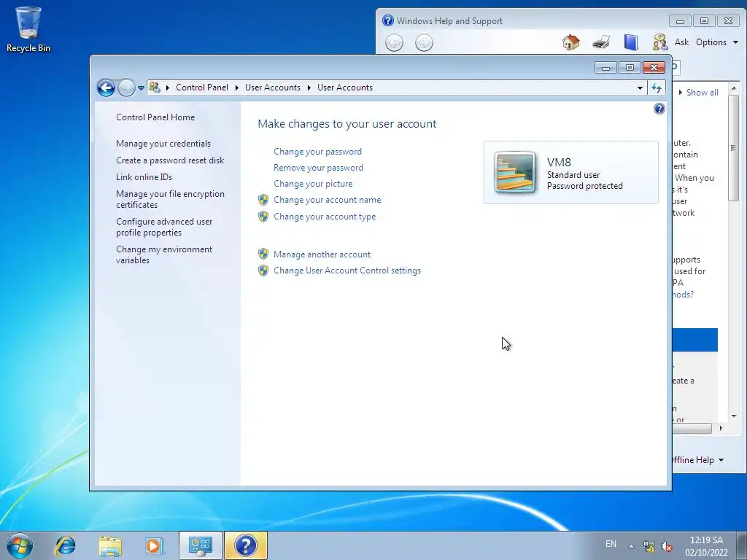Open the Offline Help dropdown

[698, 460]
